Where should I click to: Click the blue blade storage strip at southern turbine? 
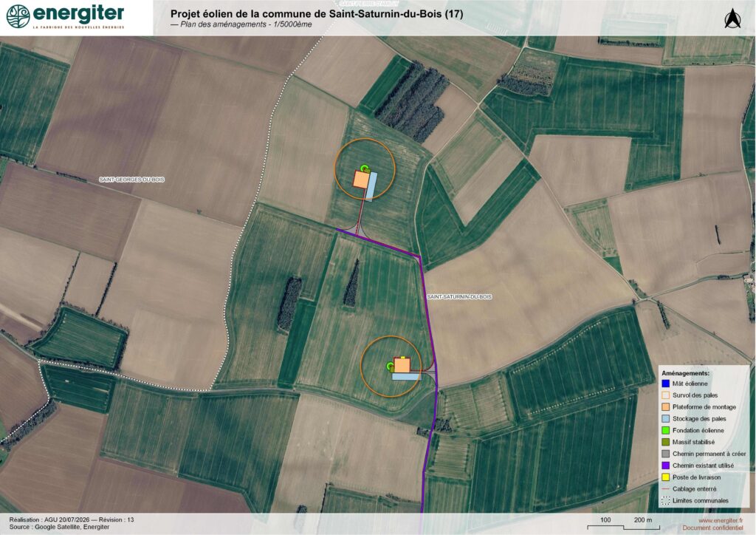pyautogui.click(x=405, y=376)
